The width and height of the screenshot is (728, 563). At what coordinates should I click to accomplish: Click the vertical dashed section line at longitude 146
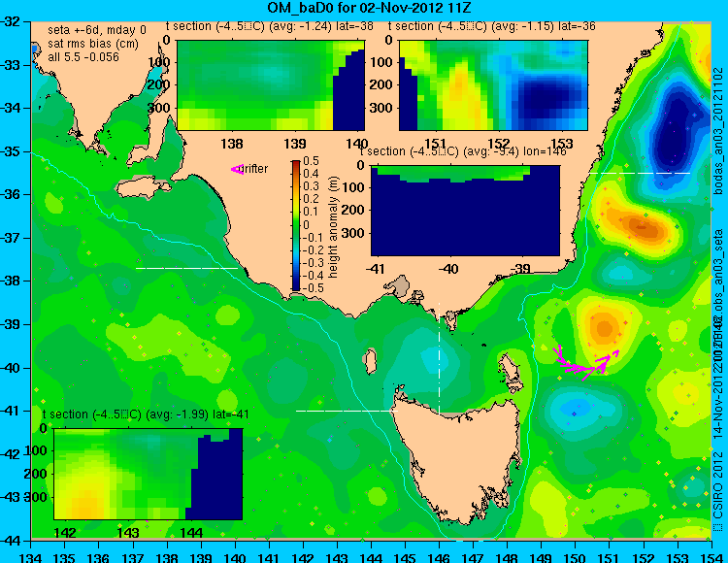(439, 358)
